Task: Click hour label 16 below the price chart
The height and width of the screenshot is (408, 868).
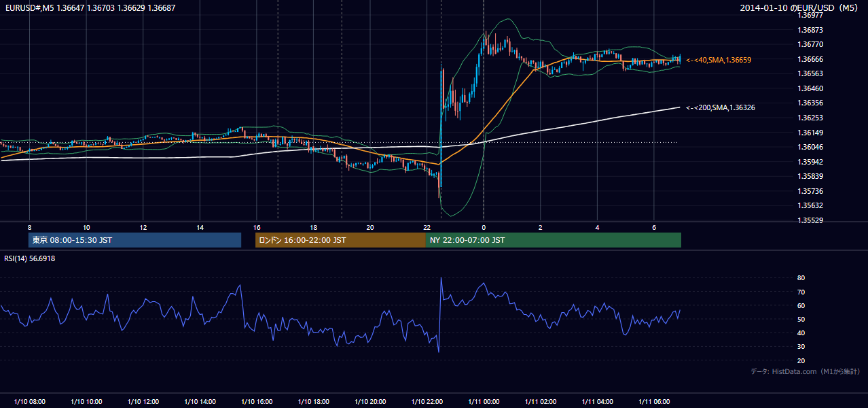Action: tap(257, 227)
